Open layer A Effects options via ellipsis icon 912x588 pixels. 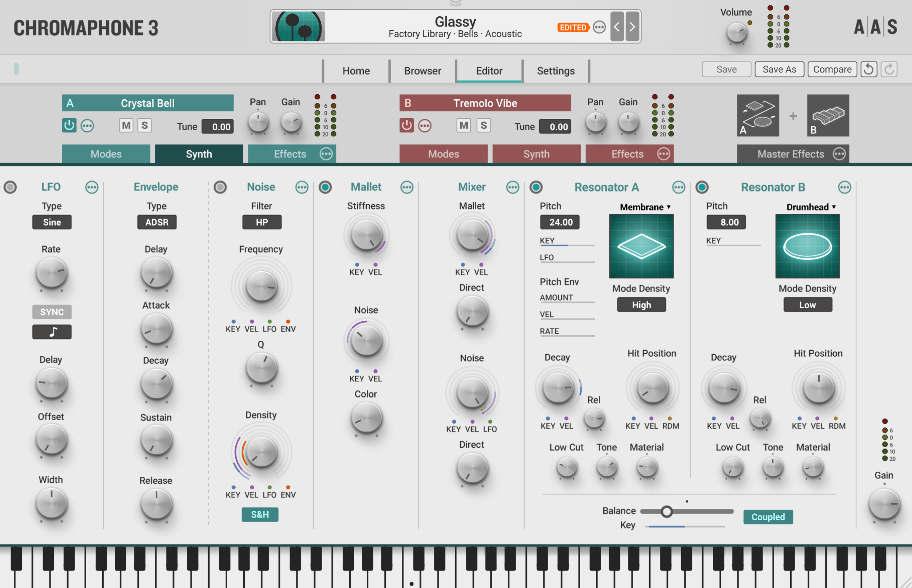click(x=326, y=154)
